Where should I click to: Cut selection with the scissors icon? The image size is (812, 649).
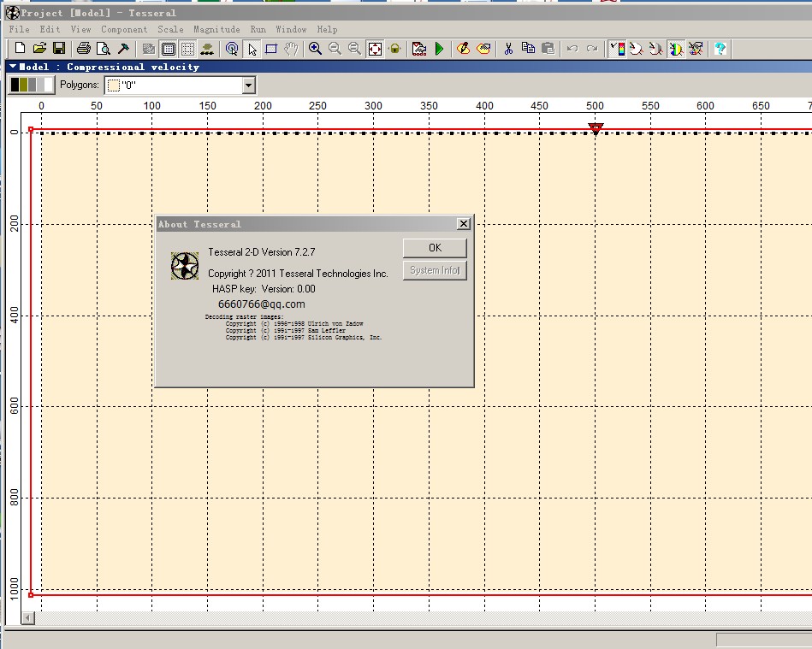pyautogui.click(x=508, y=49)
